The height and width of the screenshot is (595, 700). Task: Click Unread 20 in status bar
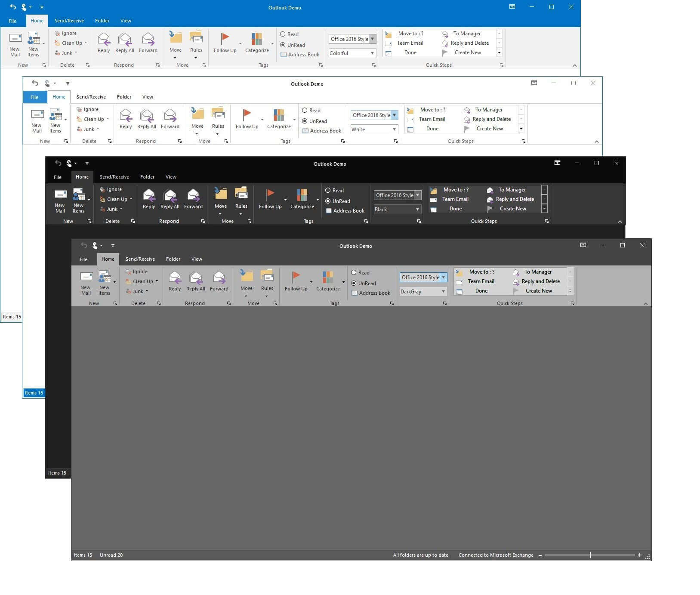click(111, 555)
